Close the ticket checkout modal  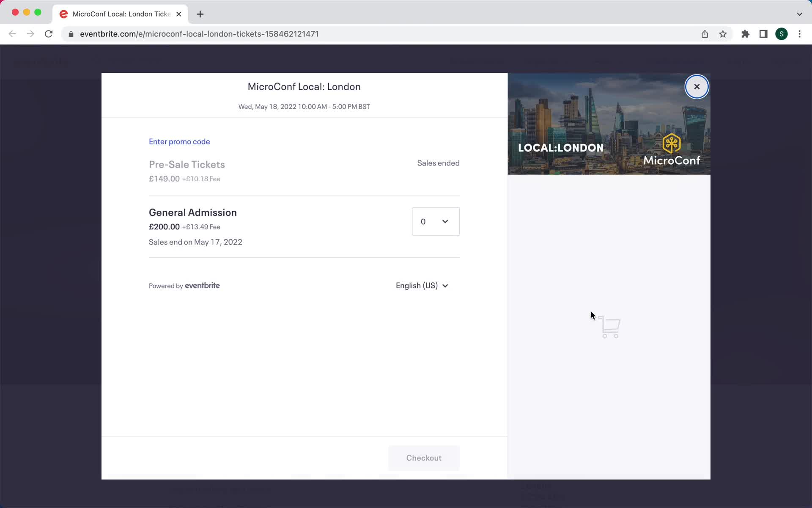pos(697,87)
